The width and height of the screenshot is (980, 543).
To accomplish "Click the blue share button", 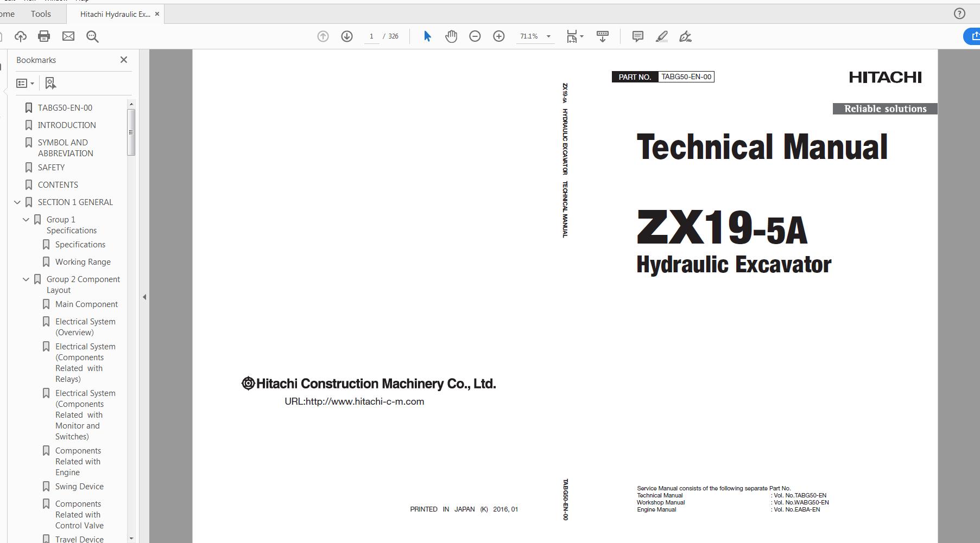I will [x=972, y=36].
